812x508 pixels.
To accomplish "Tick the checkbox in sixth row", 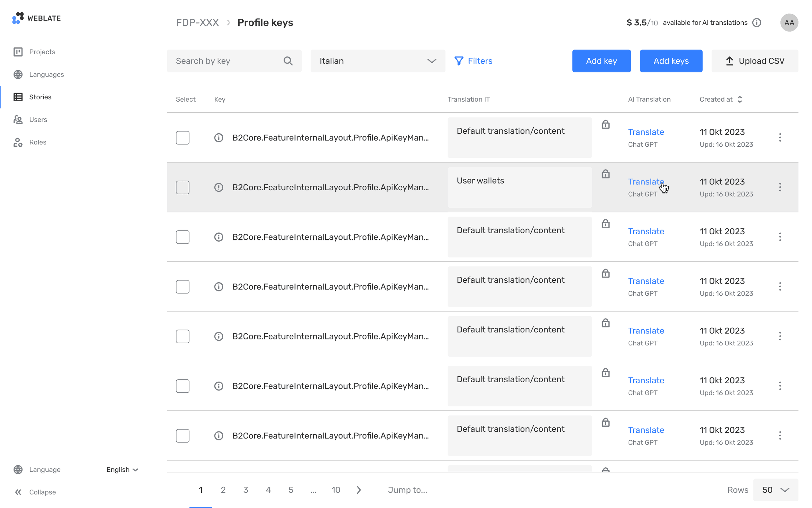I will tap(182, 386).
